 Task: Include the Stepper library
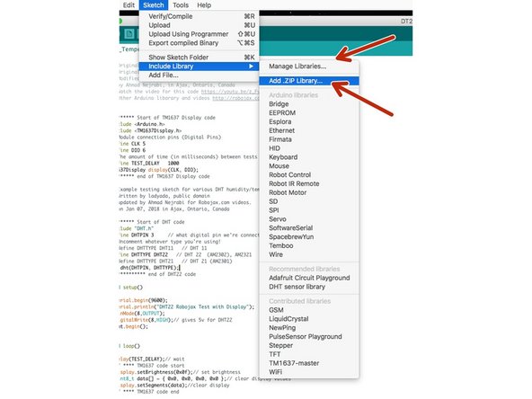309,345
